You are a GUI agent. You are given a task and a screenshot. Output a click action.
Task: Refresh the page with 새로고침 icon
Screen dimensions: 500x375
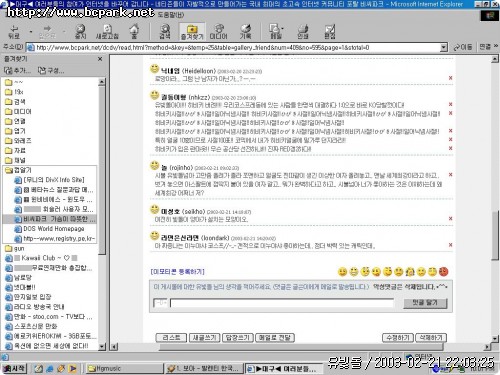click(x=107, y=32)
